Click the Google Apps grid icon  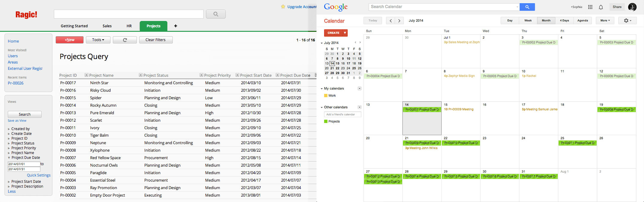pos(590,7)
